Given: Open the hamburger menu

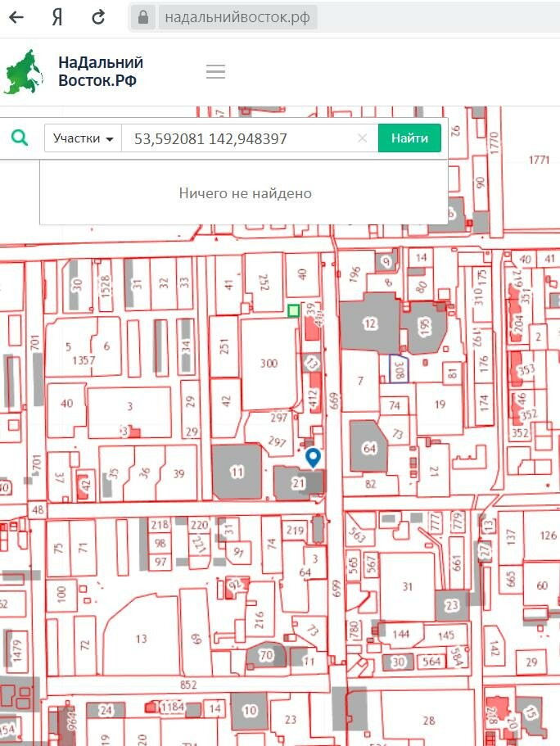Looking at the screenshot, I should click(215, 72).
